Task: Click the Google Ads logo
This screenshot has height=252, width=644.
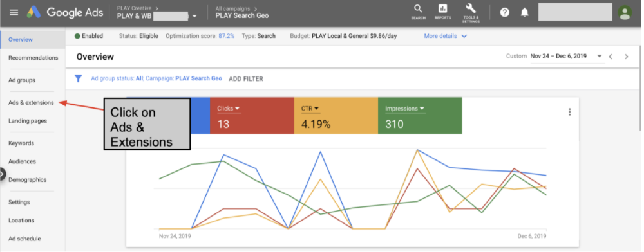Action: 65,12
